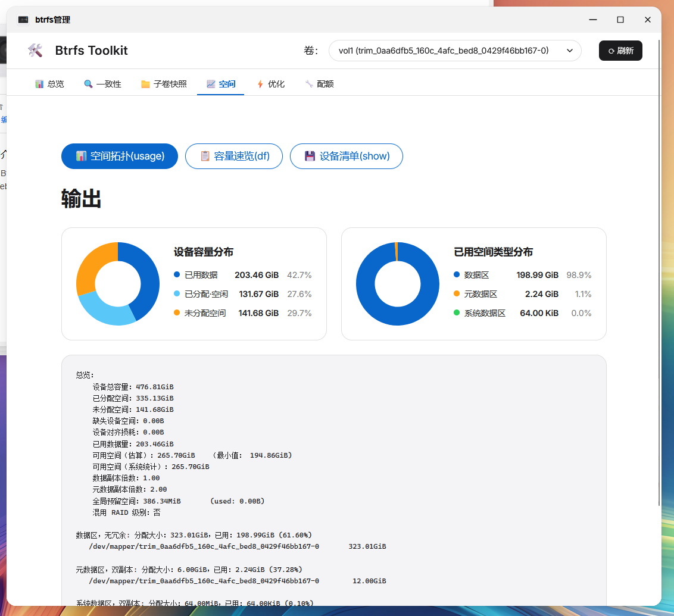Click the 刷新 refresh button
The width and height of the screenshot is (674, 616).
click(x=620, y=51)
